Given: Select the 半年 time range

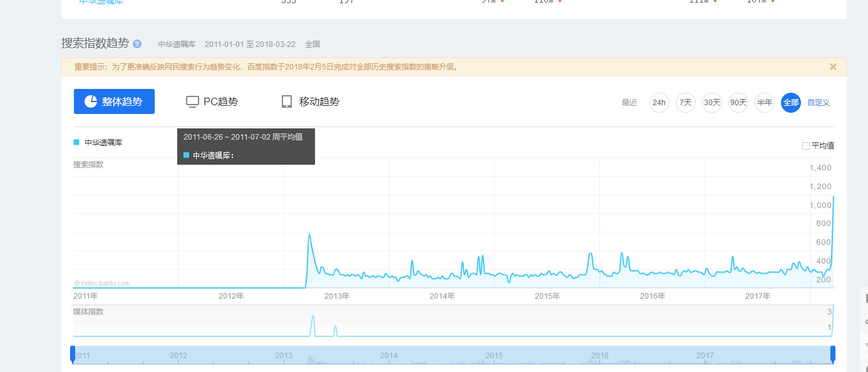Looking at the screenshot, I should pos(765,103).
